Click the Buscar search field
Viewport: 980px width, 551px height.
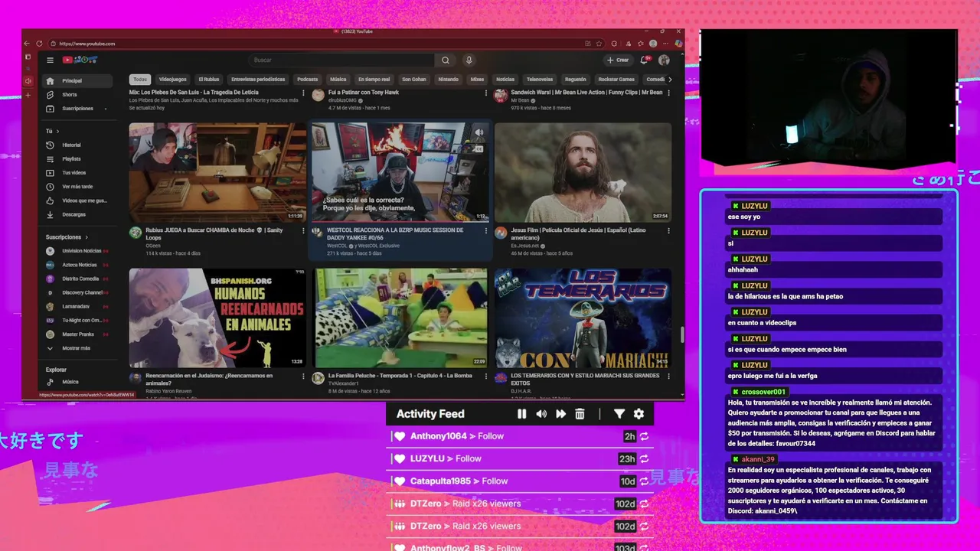[x=341, y=60]
